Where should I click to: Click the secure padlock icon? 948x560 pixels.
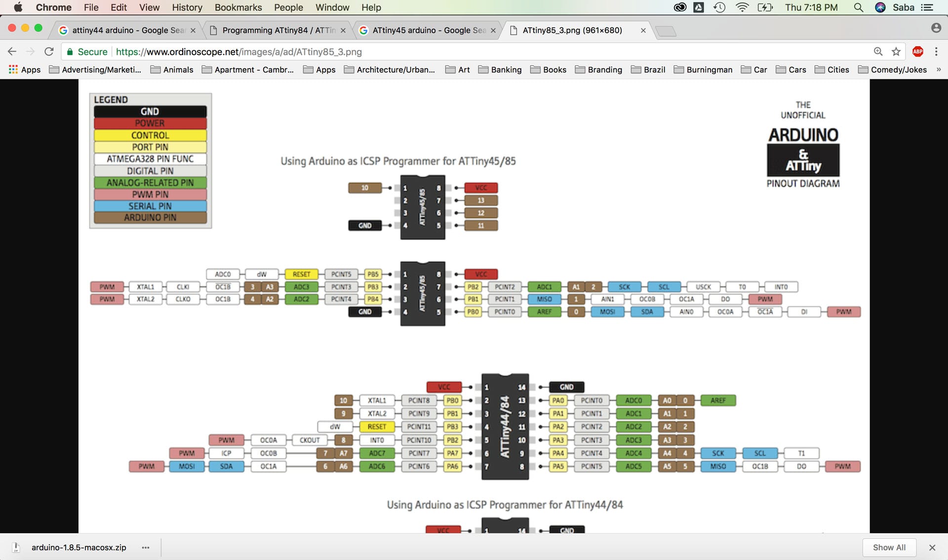(x=70, y=52)
